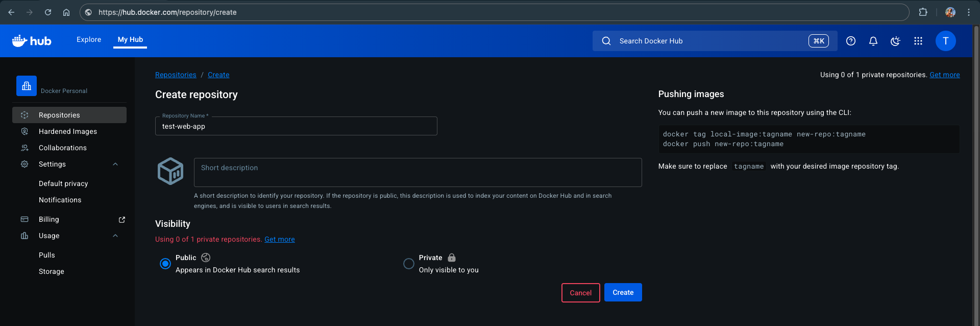Click the Billing card icon
Viewport: 980px width, 326px height.
point(24,219)
